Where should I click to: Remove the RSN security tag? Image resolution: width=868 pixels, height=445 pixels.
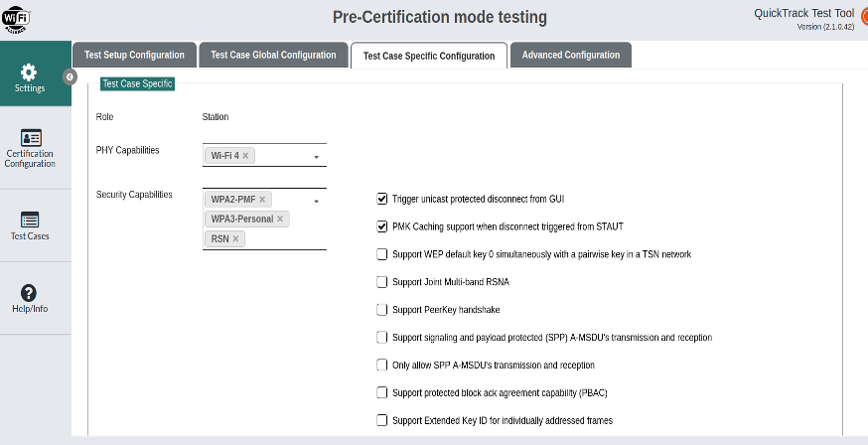click(235, 238)
